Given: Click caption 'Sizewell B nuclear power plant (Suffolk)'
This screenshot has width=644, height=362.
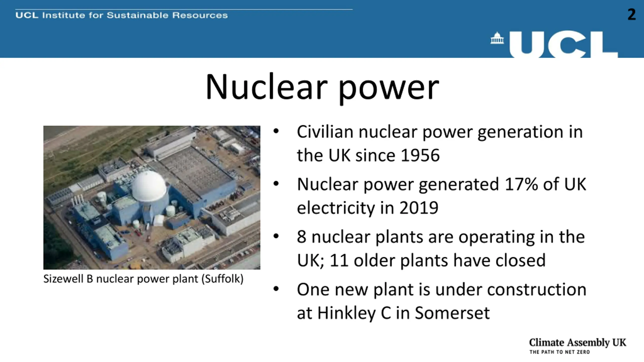Looking at the screenshot, I should click(143, 279).
